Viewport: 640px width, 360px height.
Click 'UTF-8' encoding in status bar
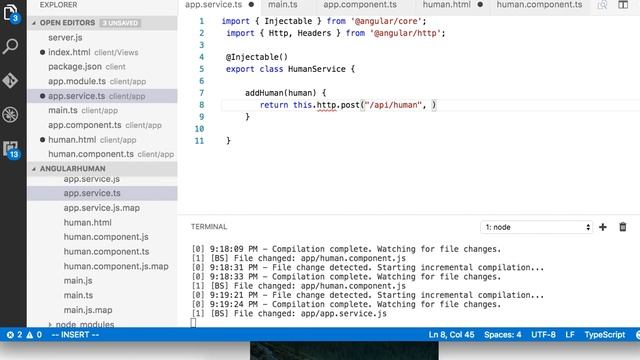[x=543, y=335]
